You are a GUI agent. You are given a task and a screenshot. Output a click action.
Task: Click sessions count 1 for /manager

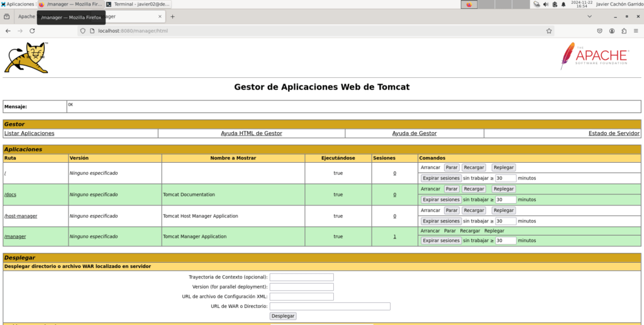[x=395, y=236]
